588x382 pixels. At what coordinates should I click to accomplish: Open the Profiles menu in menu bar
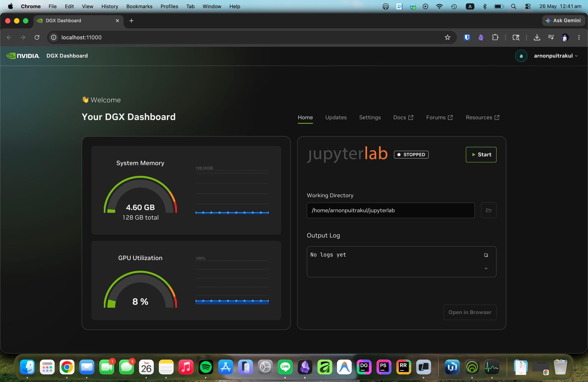coord(169,6)
